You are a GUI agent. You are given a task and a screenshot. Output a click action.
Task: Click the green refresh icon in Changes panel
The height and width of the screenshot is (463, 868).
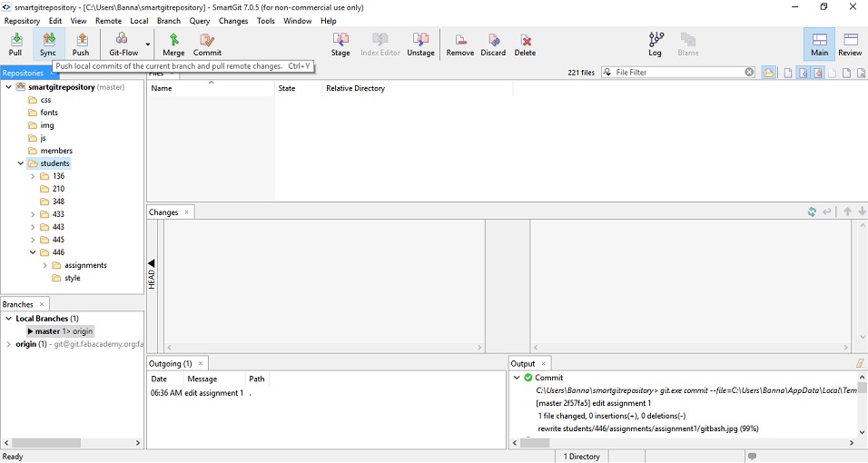click(x=812, y=212)
